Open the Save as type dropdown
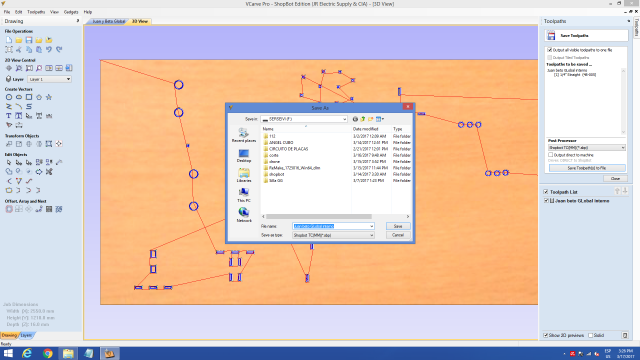The height and width of the screenshot is (360, 640). coord(333,235)
